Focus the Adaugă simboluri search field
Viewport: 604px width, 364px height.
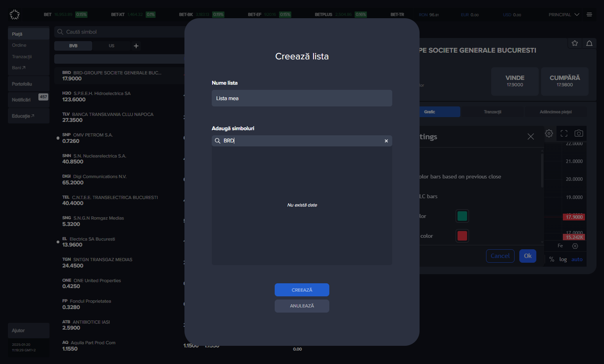(x=302, y=141)
